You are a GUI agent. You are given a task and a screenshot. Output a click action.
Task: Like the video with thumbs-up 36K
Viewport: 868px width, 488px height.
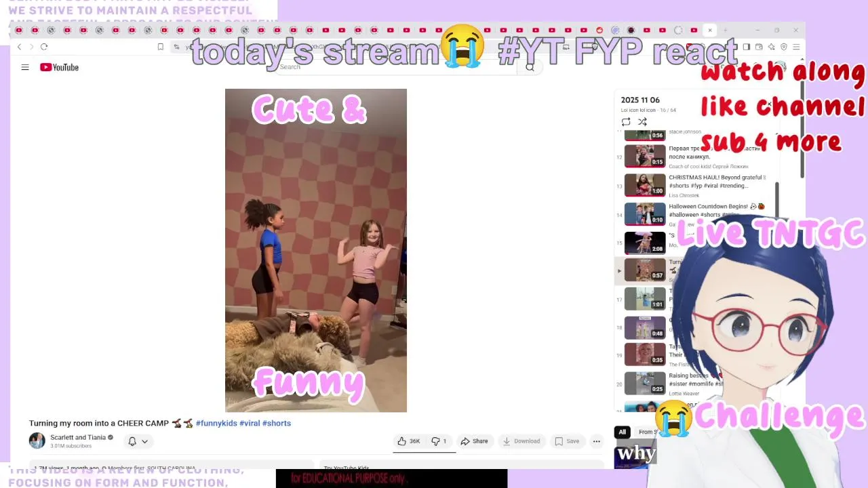(409, 441)
